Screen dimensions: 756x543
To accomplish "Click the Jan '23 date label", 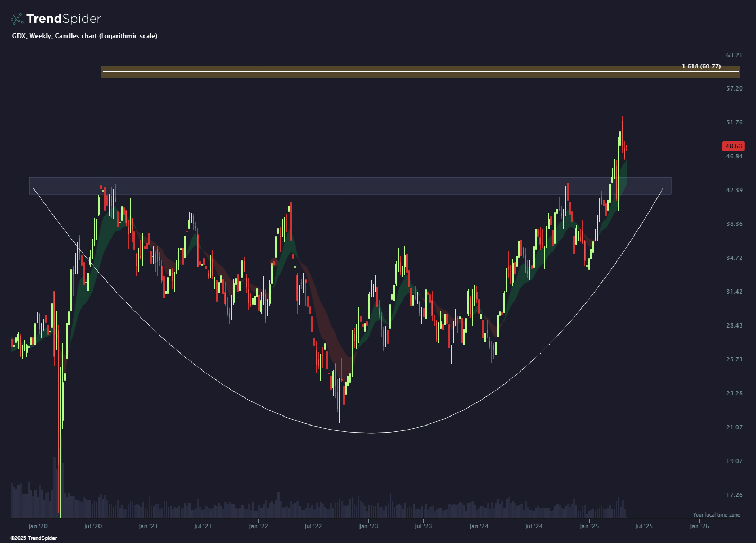I will [368, 526].
